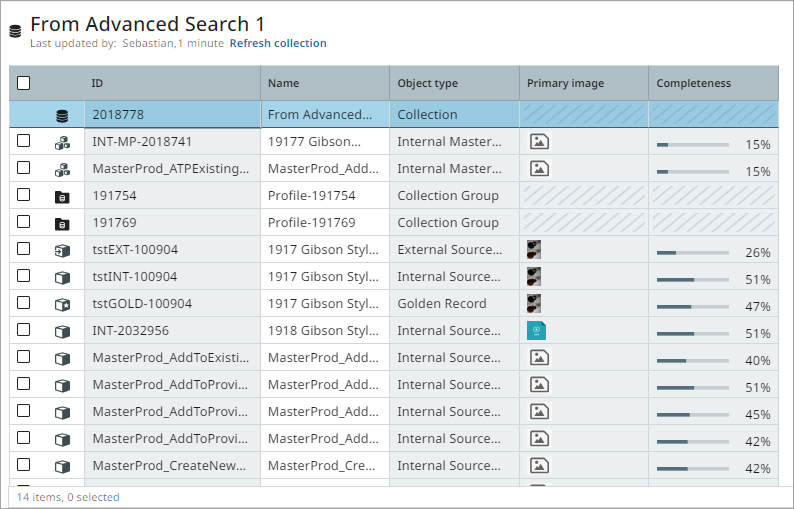This screenshot has width=794, height=509.
Task: Click the placeholder image icon for INT-MP-2018741
Action: pyautogui.click(x=540, y=142)
